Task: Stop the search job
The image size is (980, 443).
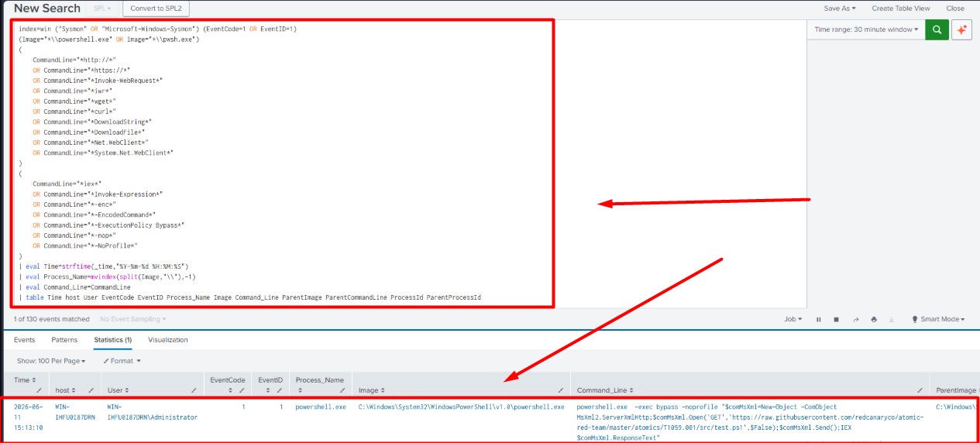Action: coord(837,319)
